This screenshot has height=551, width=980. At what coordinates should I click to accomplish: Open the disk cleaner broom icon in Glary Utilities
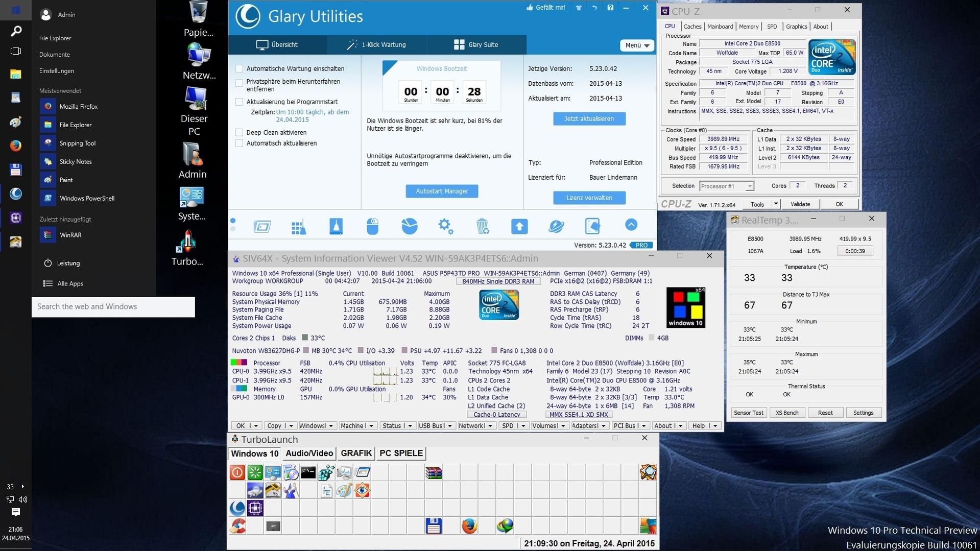click(x=299, y=226)
